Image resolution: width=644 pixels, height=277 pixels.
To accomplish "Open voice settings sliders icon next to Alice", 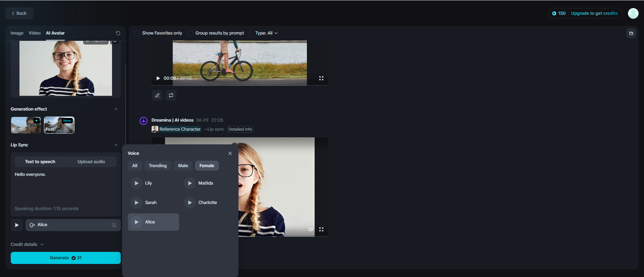I will 114,225.
